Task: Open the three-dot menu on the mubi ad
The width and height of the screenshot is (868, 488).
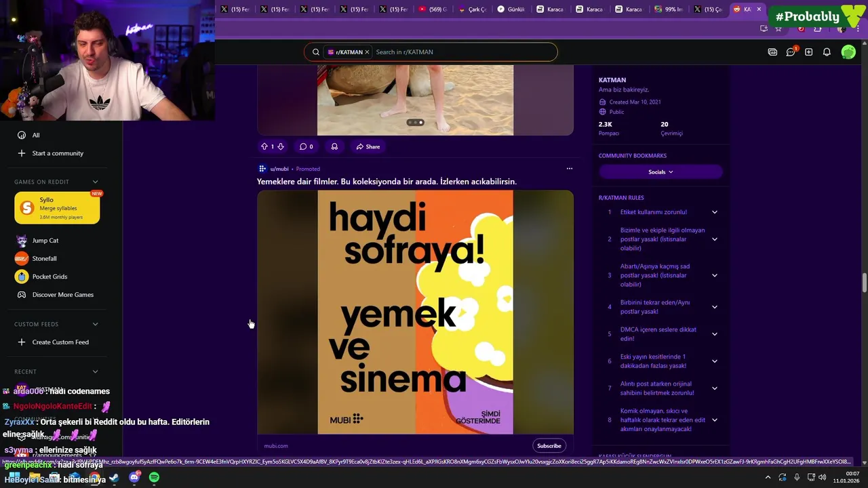Action: [x=570, y=169]
